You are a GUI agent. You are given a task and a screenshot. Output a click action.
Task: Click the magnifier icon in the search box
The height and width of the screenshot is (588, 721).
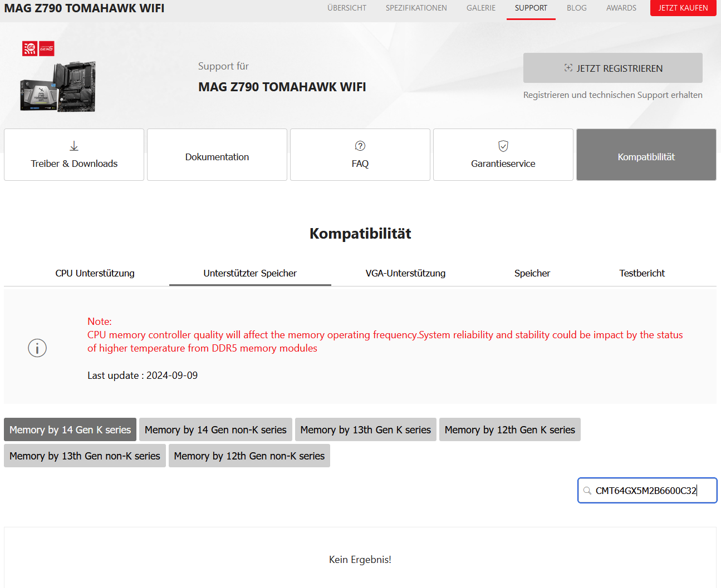click(x=587, y=491)
